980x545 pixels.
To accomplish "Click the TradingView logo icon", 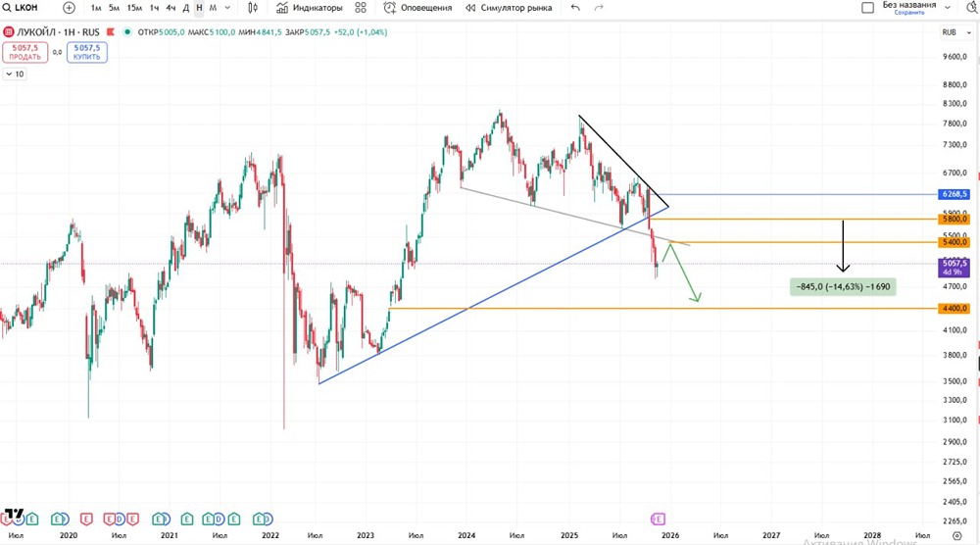I will 12,515.
